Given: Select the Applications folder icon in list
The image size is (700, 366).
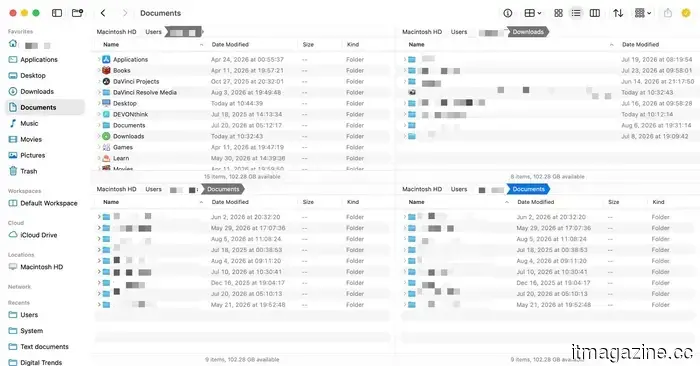Looking at the screenshot, I should point(106,59).
